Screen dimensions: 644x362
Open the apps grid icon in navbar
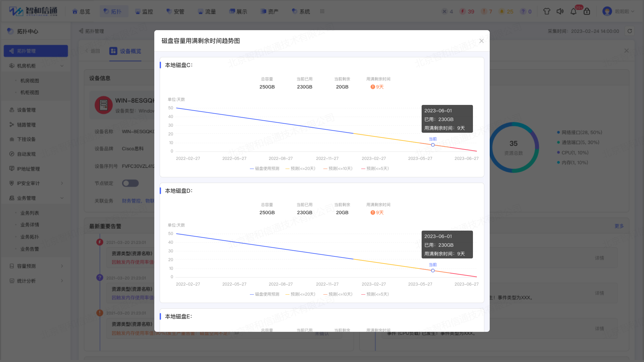322,11
